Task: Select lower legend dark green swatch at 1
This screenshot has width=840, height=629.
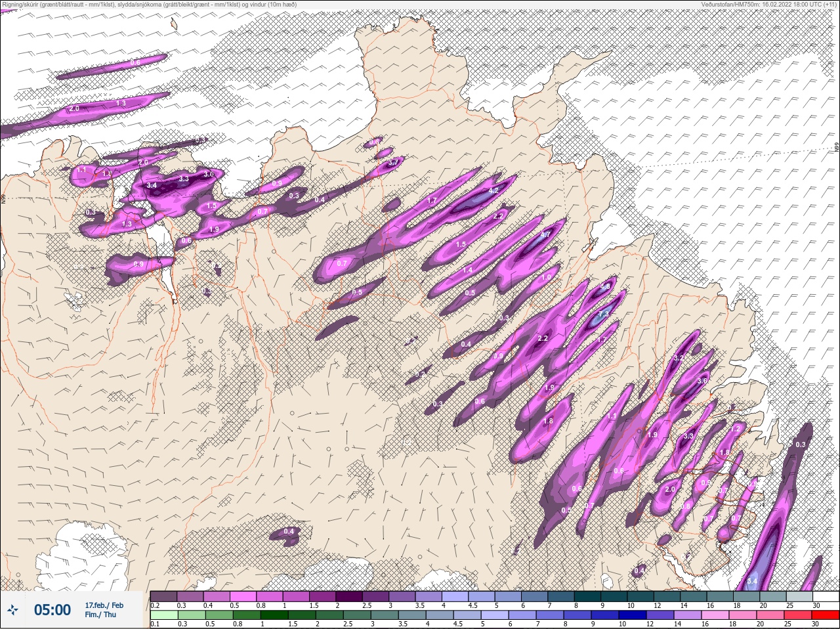Action: [274, 615]
